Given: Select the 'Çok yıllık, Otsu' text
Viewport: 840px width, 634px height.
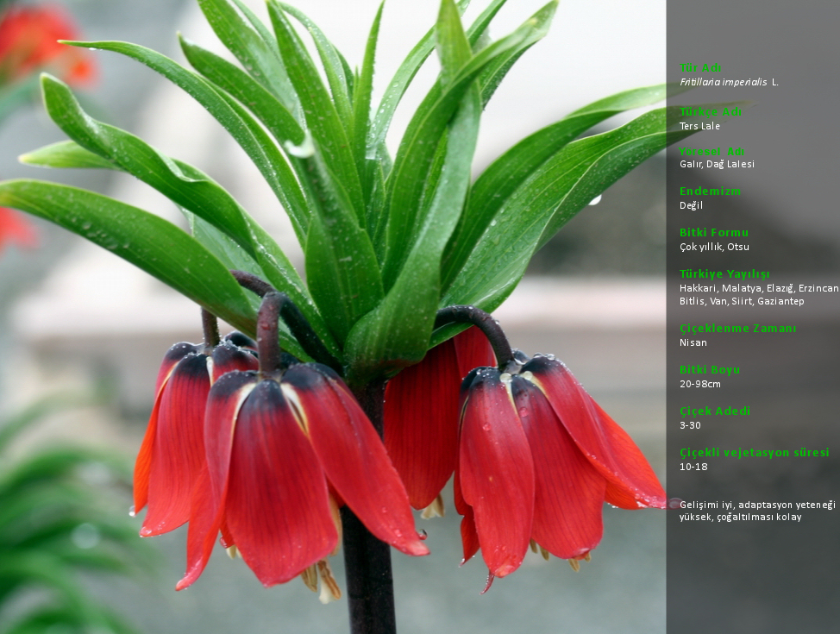Looking at the screenshot, I should [x=714, y=247].
